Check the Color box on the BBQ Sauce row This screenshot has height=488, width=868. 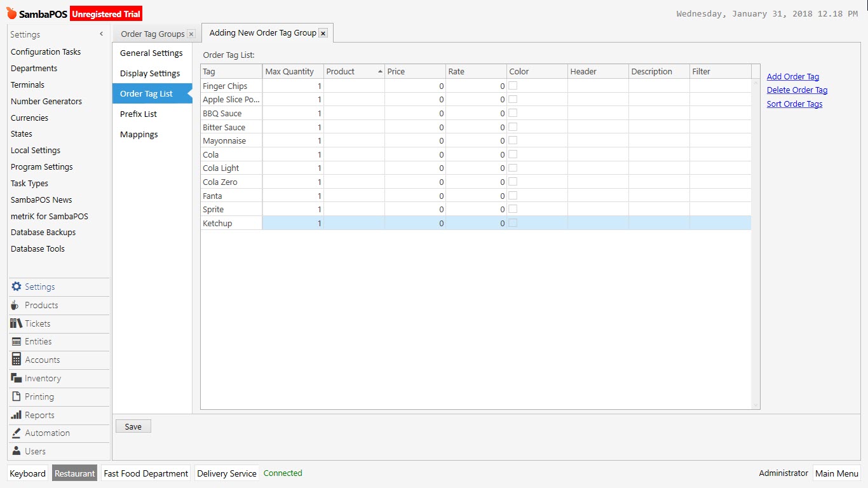coord(513,112)
